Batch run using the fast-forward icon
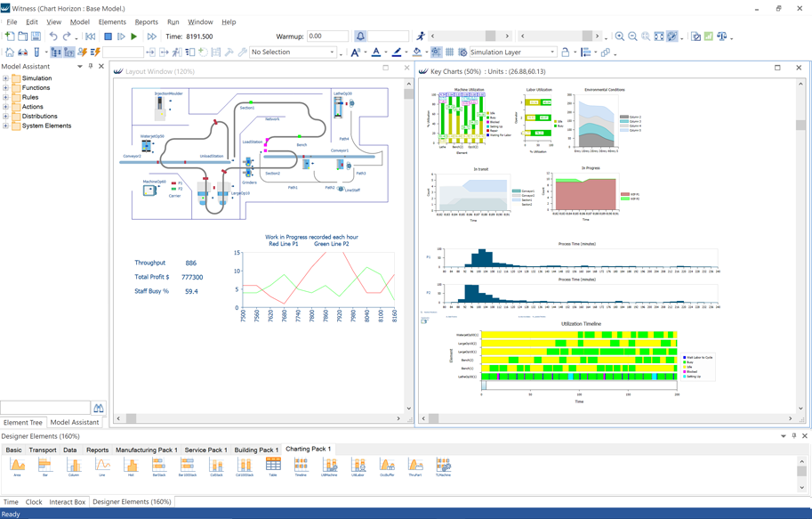Viewport: 812px width, 519px height. [152, 36]
